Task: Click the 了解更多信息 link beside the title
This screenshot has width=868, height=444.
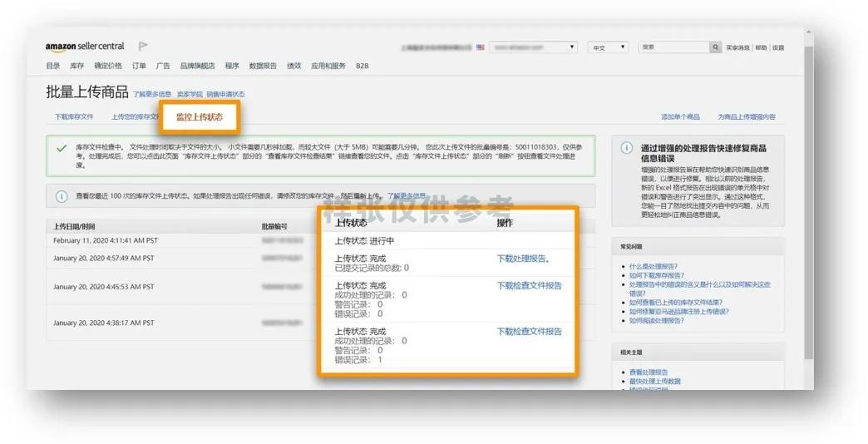Action: (152, 94)
